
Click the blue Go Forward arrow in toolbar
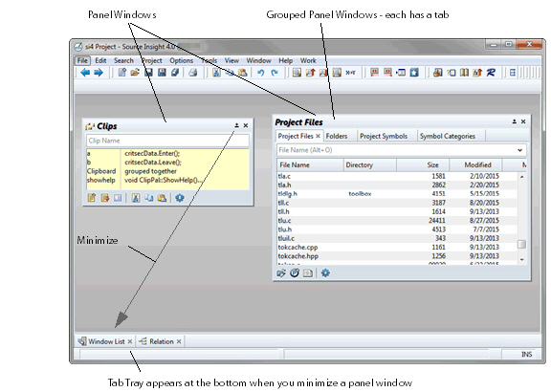[x=99, y=73]
